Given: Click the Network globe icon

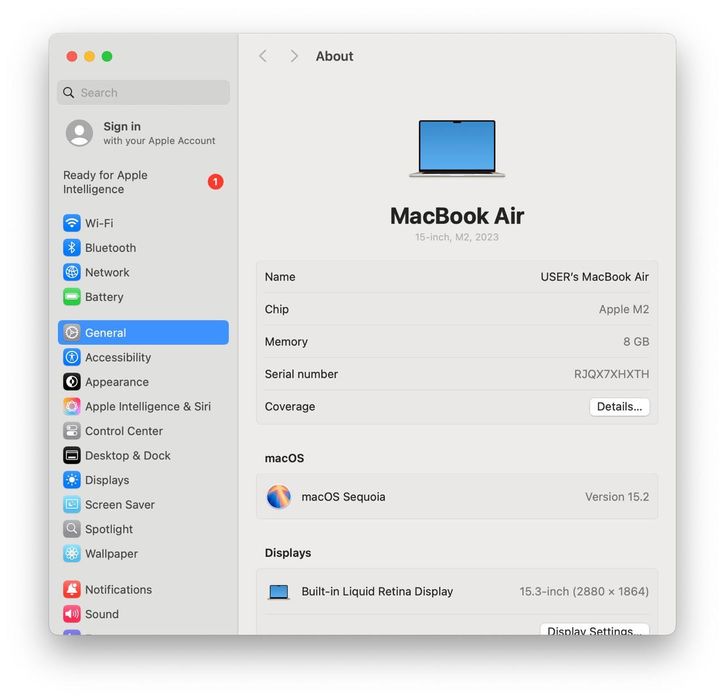Looking at the screenshot, I should 72,272.
